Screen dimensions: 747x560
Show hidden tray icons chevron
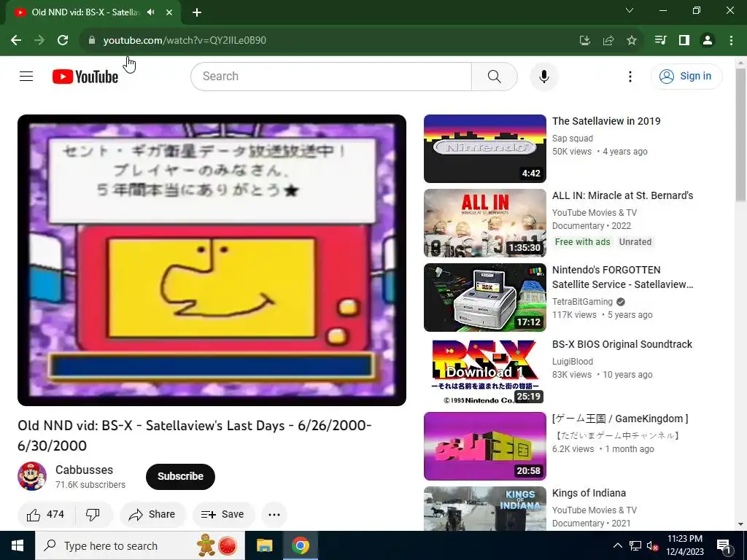point(617,545)
